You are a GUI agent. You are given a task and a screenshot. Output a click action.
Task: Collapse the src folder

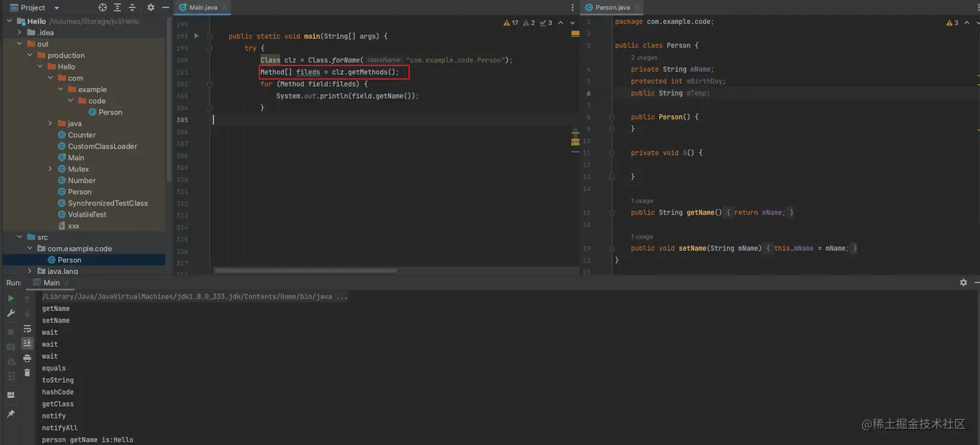[x=19, y=237]
